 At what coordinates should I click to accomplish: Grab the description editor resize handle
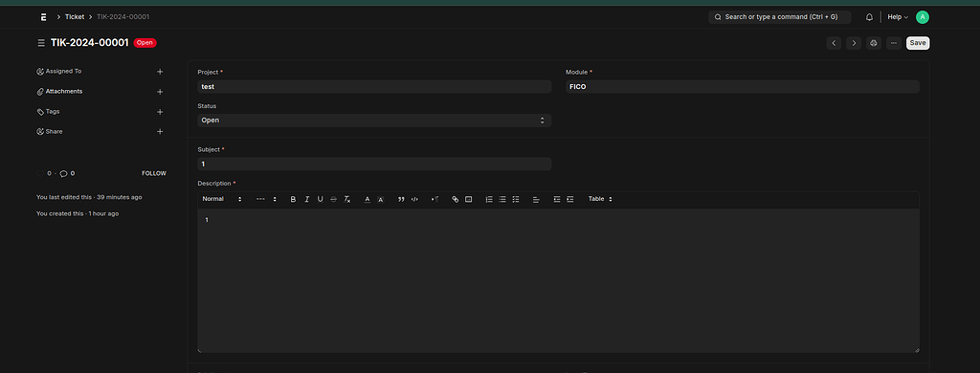(917, 350)
